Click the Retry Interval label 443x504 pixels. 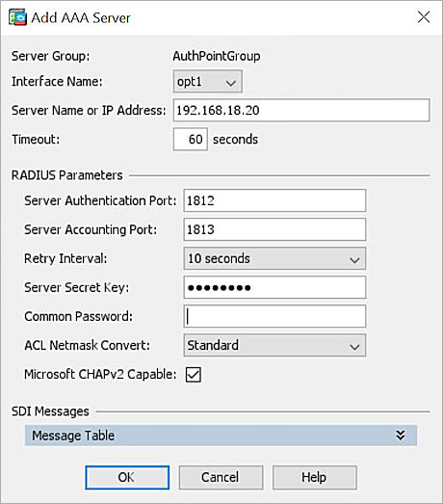click(65, 258)
